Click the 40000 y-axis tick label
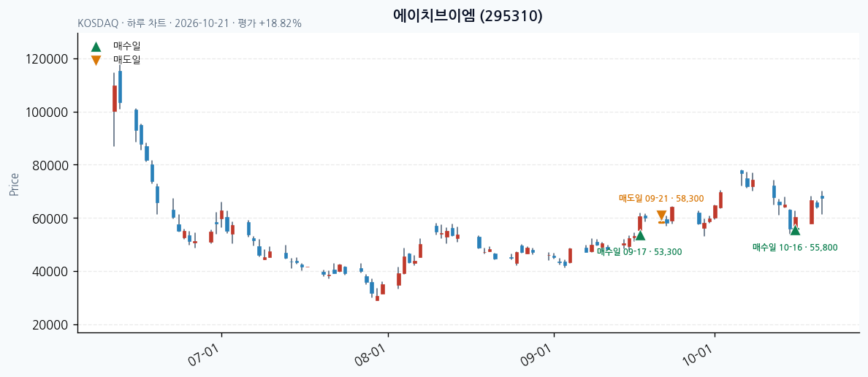 (x=50, y=272)
